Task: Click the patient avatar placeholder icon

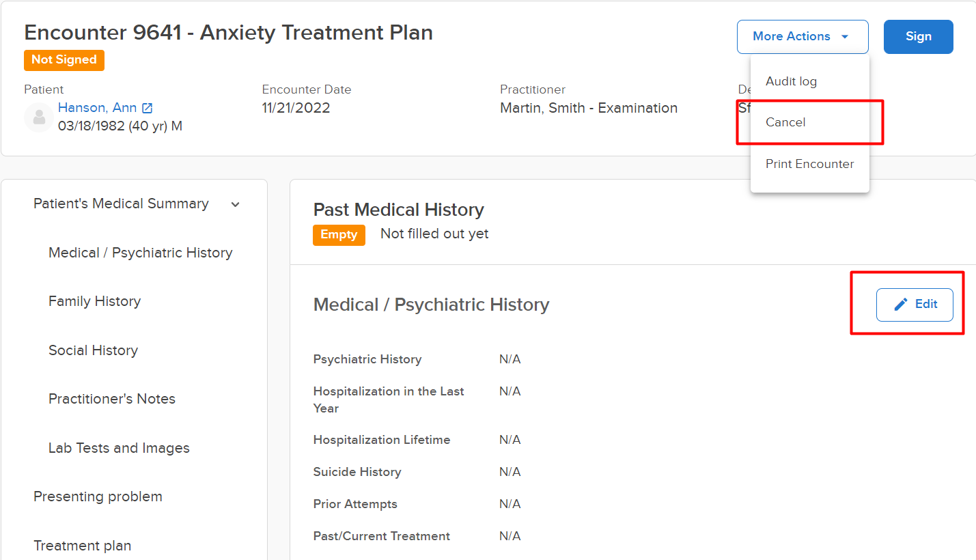Action: [x=39, y=117]
